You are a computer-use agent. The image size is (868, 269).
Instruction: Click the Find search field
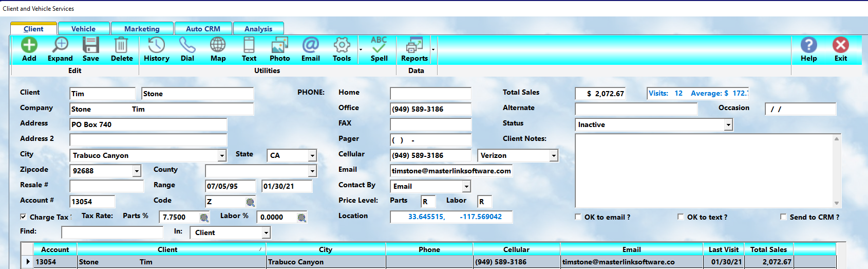pyautogui.click(x=112, y=232)
